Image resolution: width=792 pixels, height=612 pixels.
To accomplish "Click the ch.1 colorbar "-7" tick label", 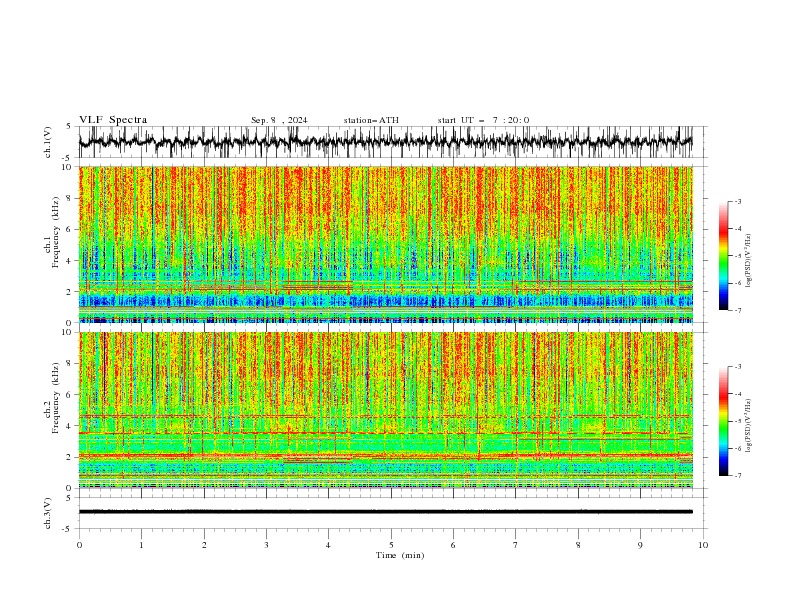I will 737,310.
